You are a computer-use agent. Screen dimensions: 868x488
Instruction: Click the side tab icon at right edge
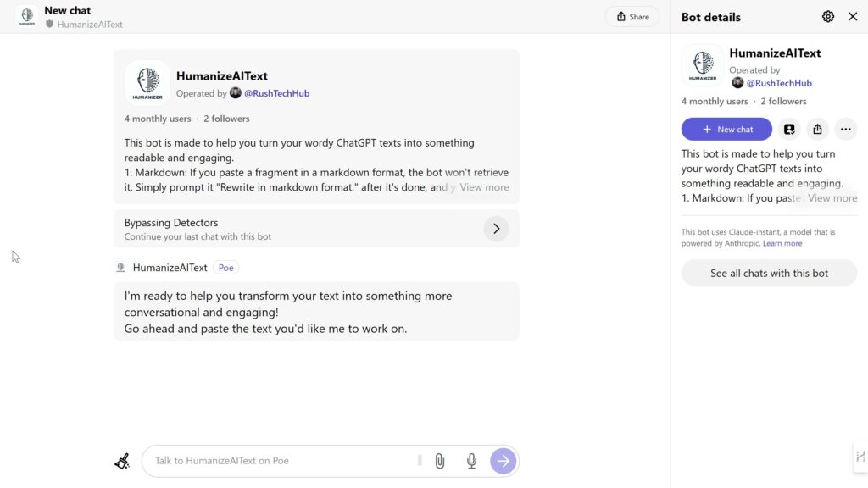pyautogui.click(x=860, y=457)
